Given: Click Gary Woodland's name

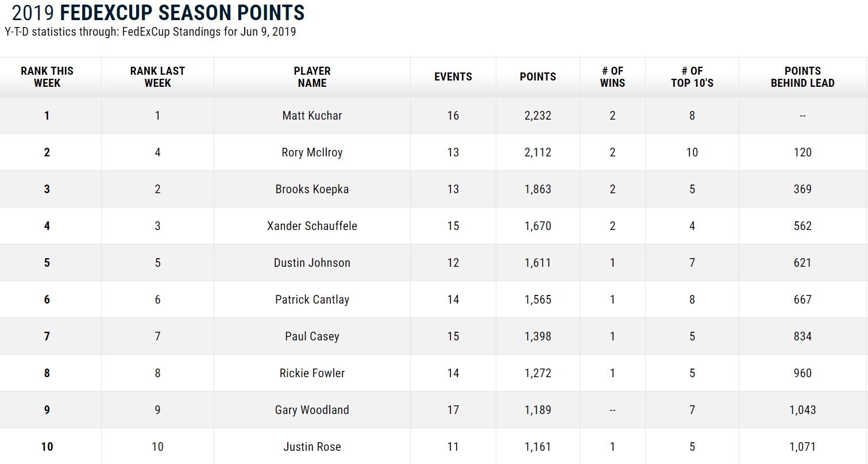Looking at the screenshot, I should pos(312,410).
